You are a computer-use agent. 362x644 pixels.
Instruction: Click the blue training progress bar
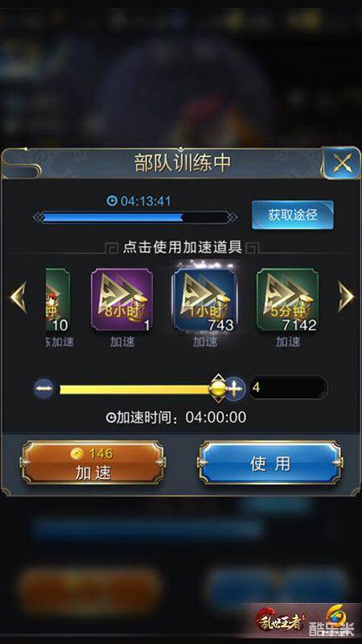click(135, 217)
